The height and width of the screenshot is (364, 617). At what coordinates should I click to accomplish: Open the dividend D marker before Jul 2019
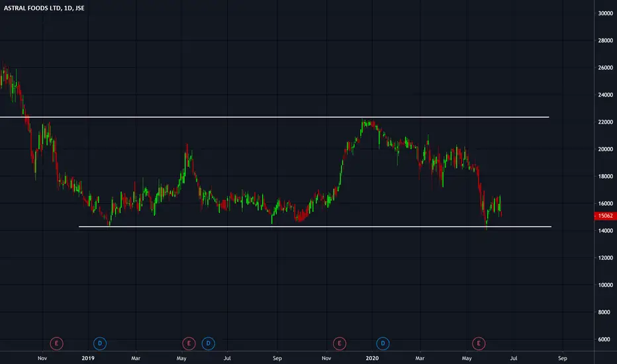pos(208,343)
